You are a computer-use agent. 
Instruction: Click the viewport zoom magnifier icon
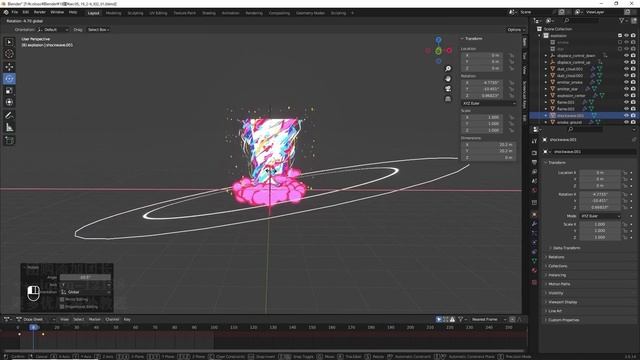tap(448, 69)
